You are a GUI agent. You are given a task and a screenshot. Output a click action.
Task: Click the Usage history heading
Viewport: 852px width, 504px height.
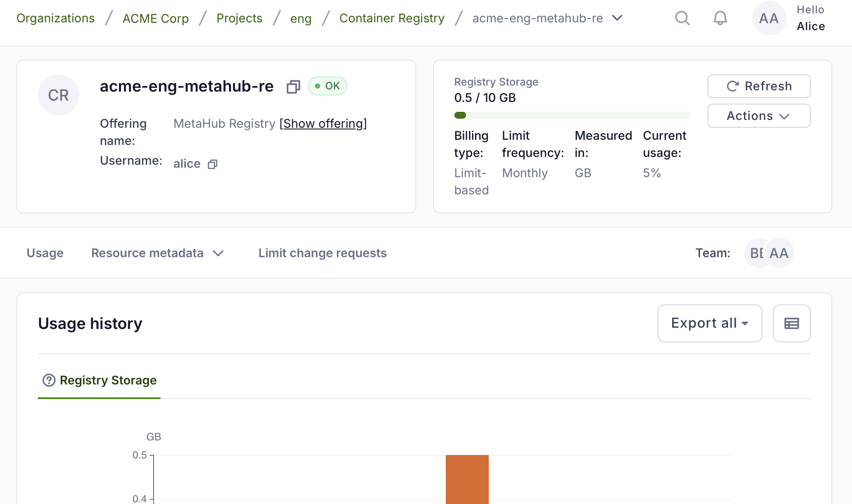point(90,323)
